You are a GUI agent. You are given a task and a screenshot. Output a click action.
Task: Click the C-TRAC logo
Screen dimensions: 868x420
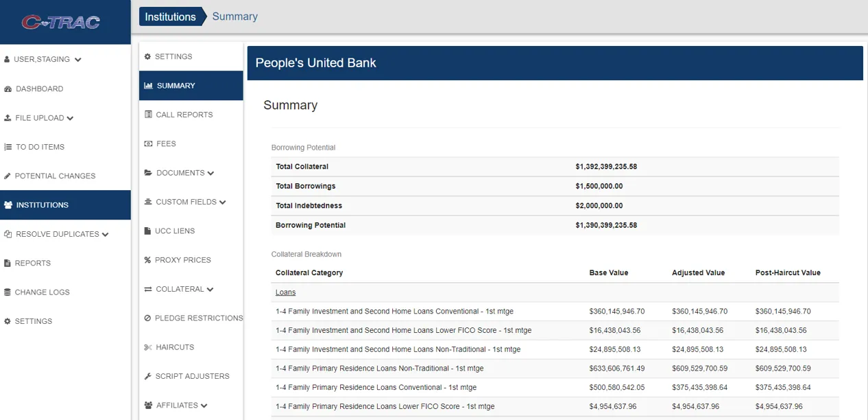[61, 22]
